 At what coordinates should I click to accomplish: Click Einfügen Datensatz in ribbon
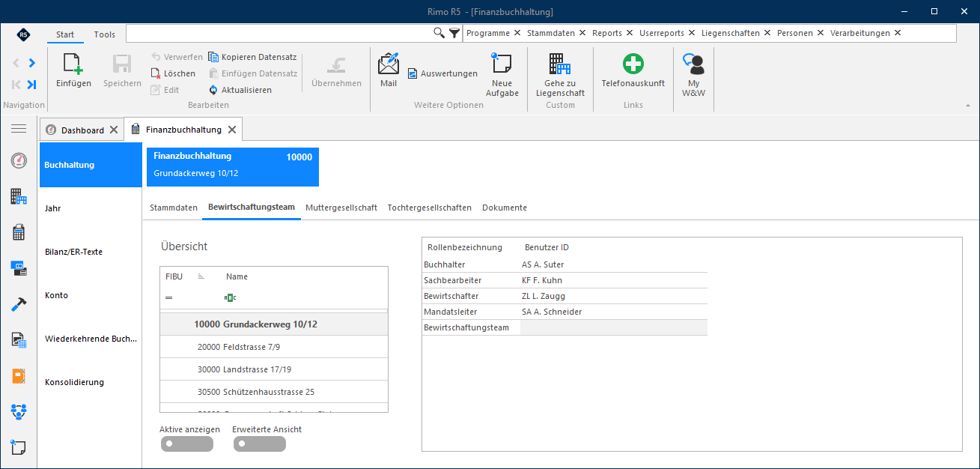(253, 73)
